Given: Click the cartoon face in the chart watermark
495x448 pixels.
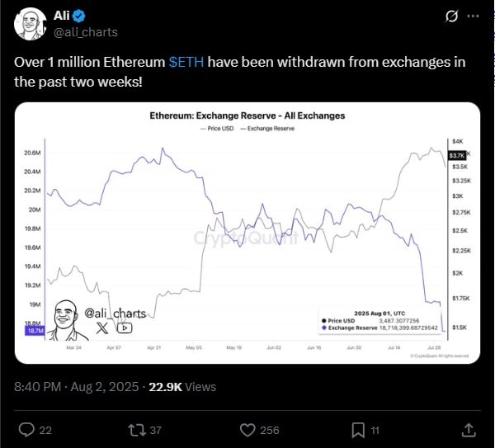Looking at the screenshot, I should point(64,319).
